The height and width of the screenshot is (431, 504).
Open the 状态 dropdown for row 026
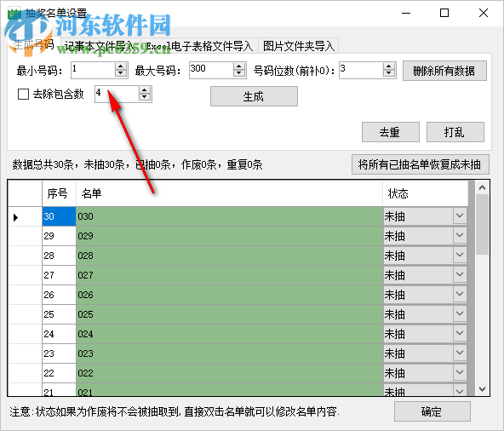coord(460,295)
